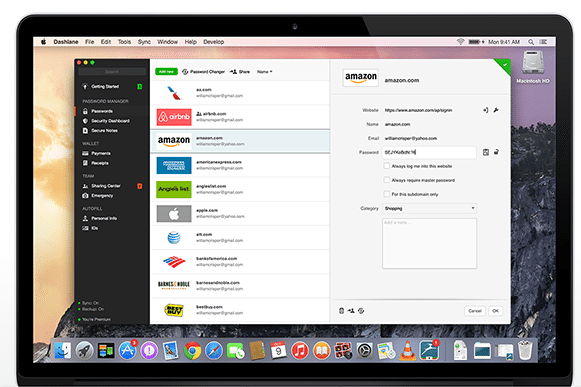
Task: Enable Always log me into this website
Action: [386, 166]
